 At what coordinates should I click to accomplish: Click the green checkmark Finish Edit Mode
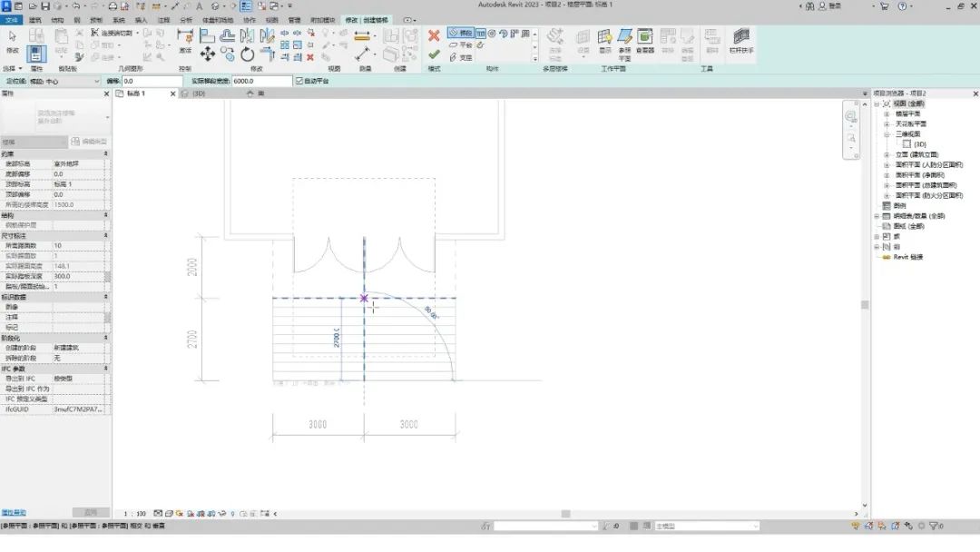(434, 54)
